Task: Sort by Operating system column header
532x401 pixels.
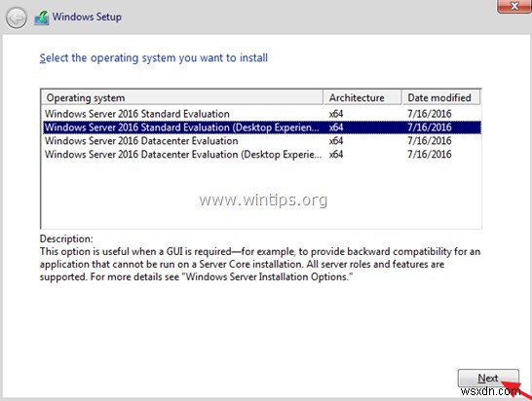Action: tap(182, 97)
